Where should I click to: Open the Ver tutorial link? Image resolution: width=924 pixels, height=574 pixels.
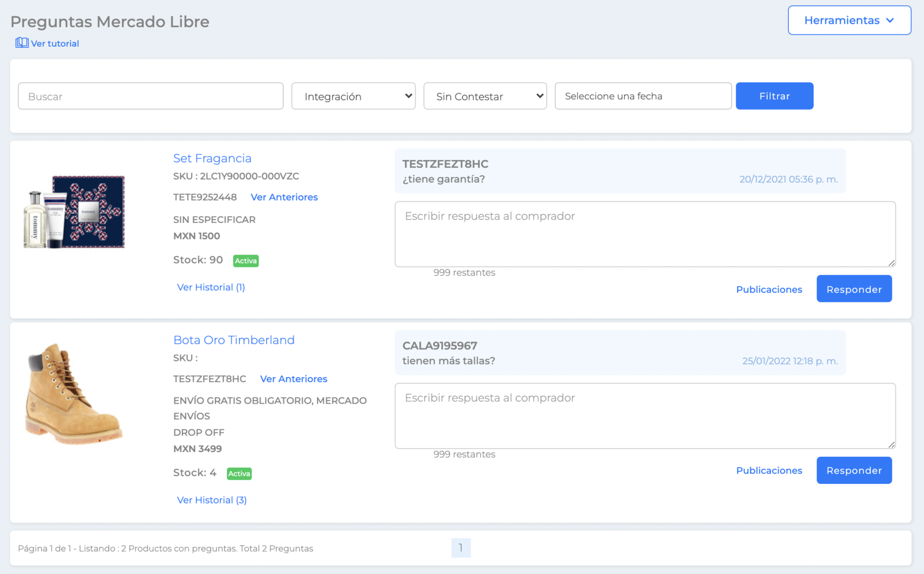pos(55,43)
